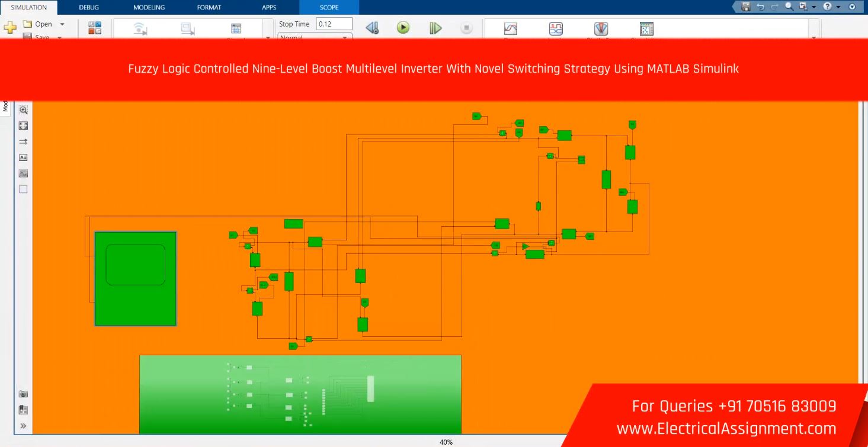Open the Bird's-Eye Scope icon
Screen dimensions: 868x447
[x=601, y=28]
